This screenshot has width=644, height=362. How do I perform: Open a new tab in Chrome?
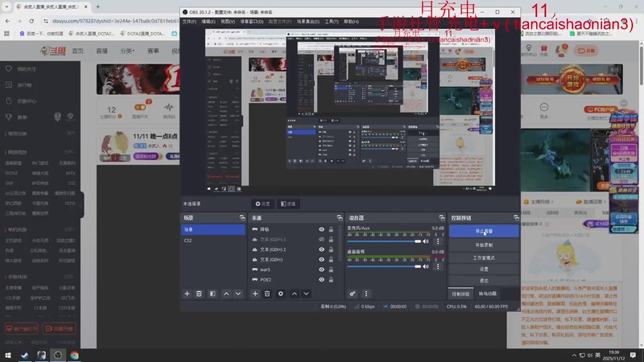click(97, 6)
